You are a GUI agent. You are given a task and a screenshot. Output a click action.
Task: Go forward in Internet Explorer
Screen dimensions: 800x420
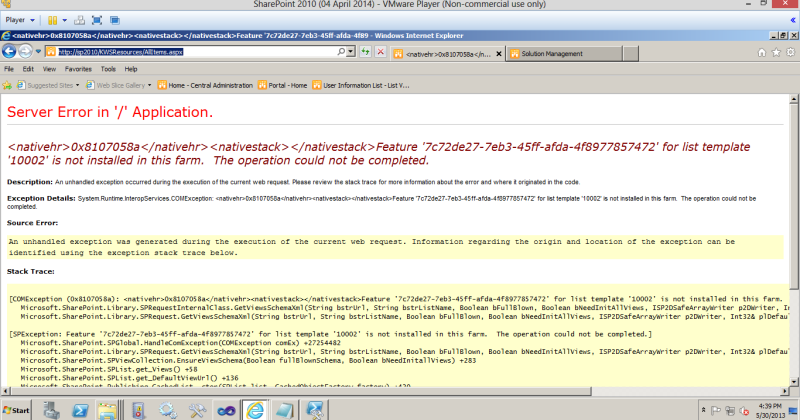coord(25,51)
